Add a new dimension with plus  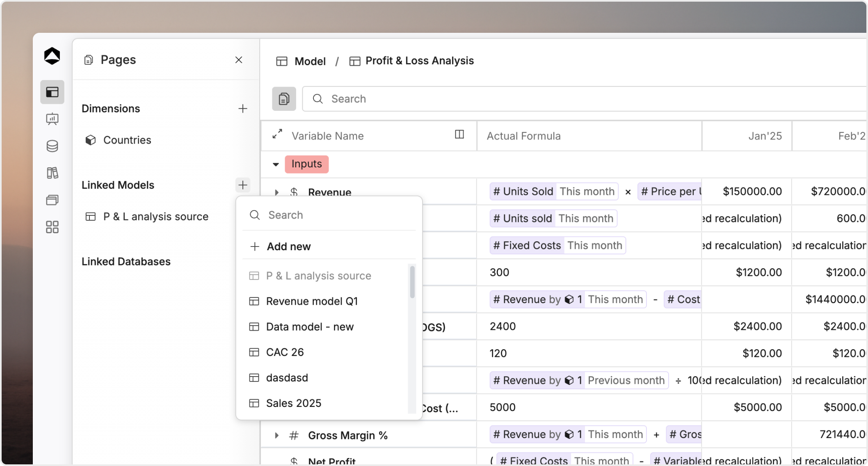(x=243, y=109)
